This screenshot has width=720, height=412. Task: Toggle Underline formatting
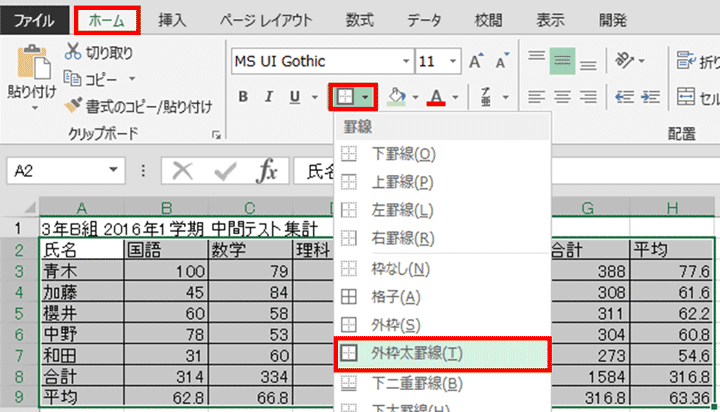295,97
